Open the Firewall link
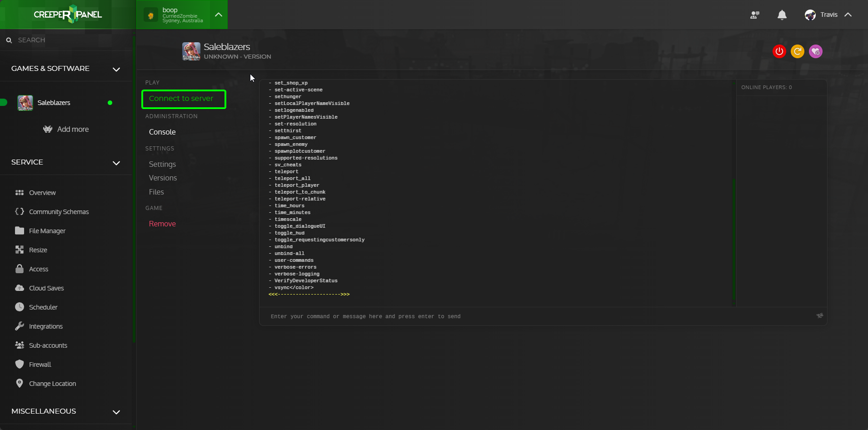This screenshot has width=868, height=430. [x=40, y=365]
